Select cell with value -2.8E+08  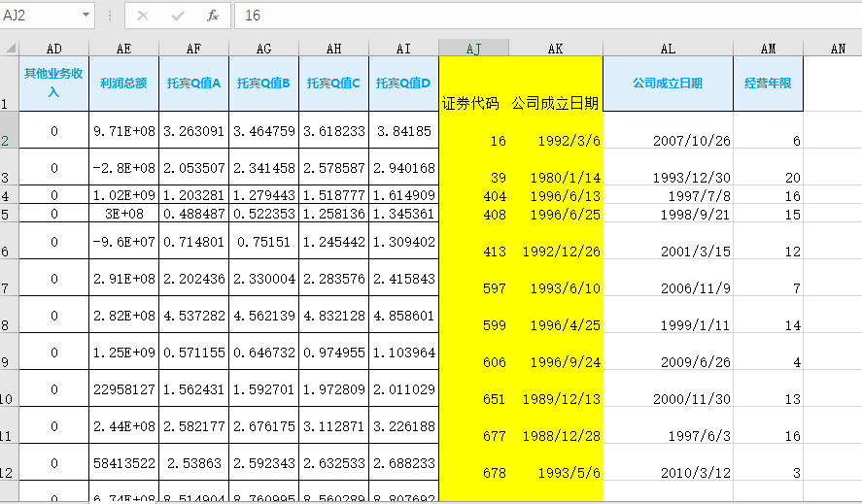coord(123,166)
